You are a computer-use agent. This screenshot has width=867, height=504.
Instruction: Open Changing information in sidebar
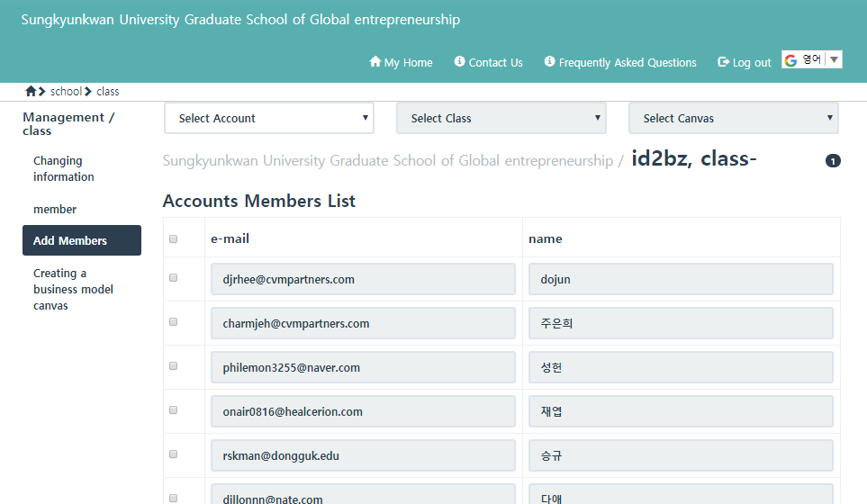[x=64, y=168]
